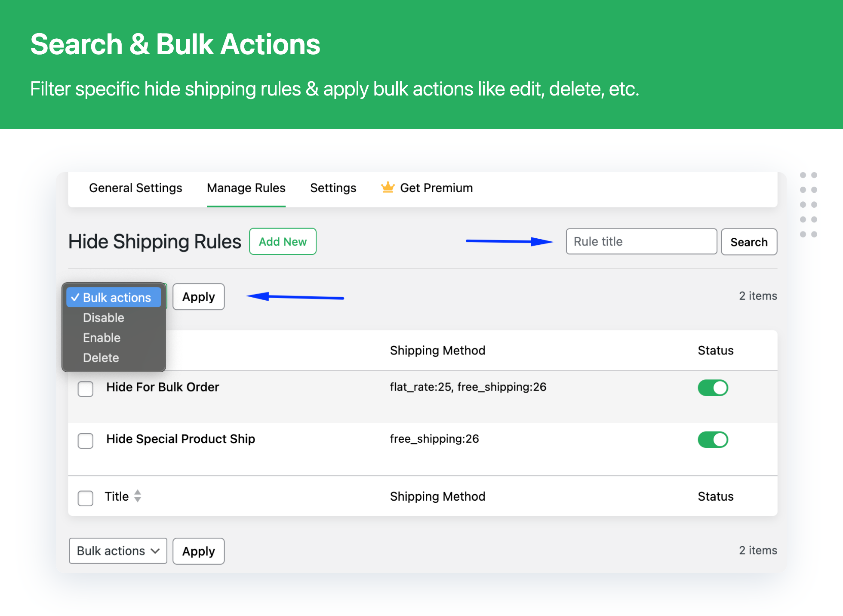Disable Hide Special Product Ship rule status
The height and width of the screenshot is (616, 843).
point(713,440)
